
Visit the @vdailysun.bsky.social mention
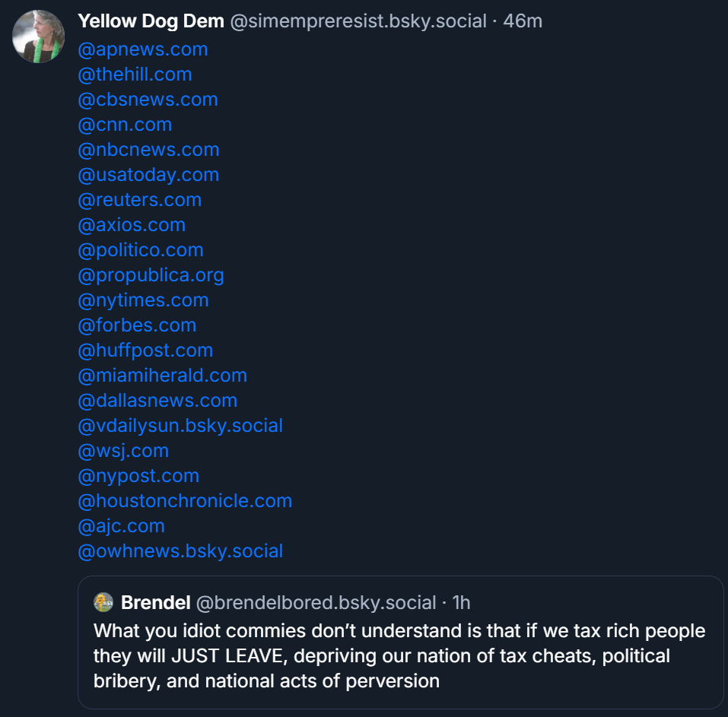coord(180,426)
